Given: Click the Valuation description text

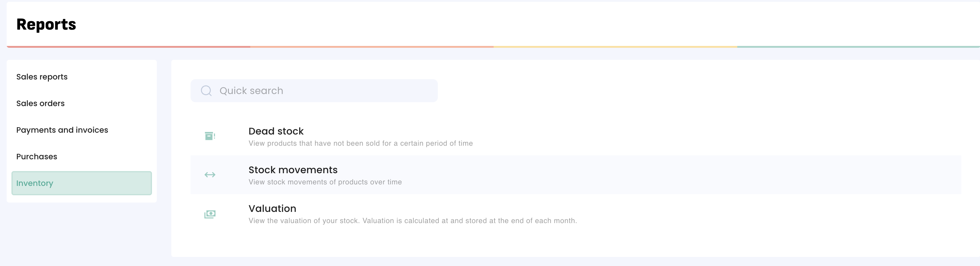Looking at the screenshot, I should (413, 221).
